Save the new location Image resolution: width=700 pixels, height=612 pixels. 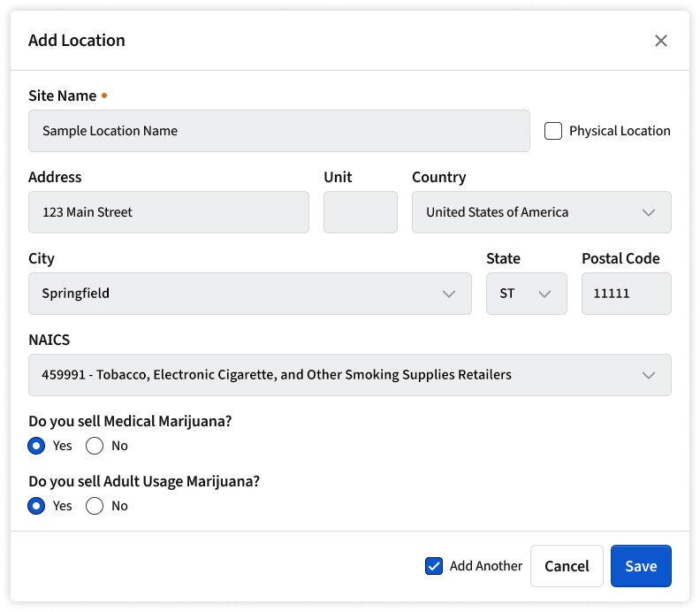click(x=641, y=566)
